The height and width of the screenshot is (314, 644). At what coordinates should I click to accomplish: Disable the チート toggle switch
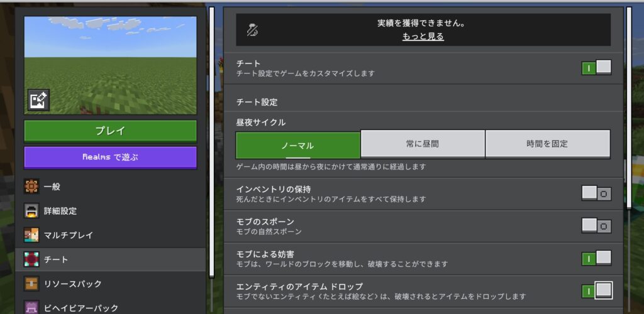596,68
